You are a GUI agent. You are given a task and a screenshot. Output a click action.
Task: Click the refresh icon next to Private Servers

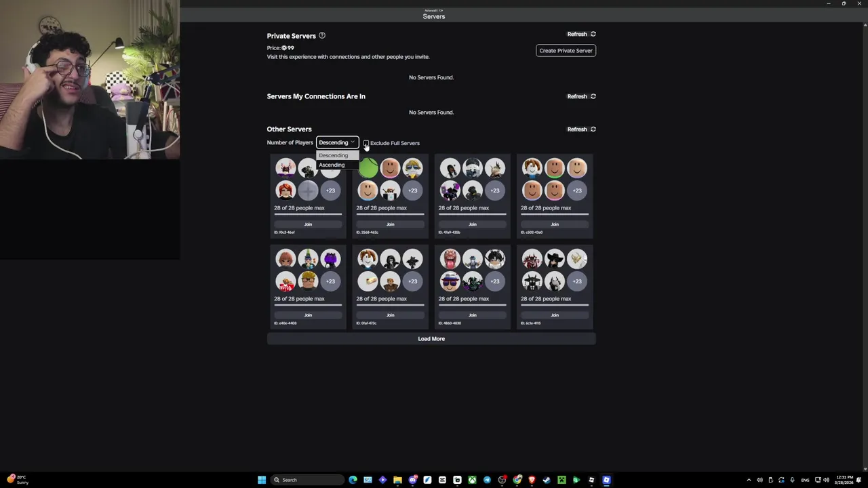tap(593, 34)
